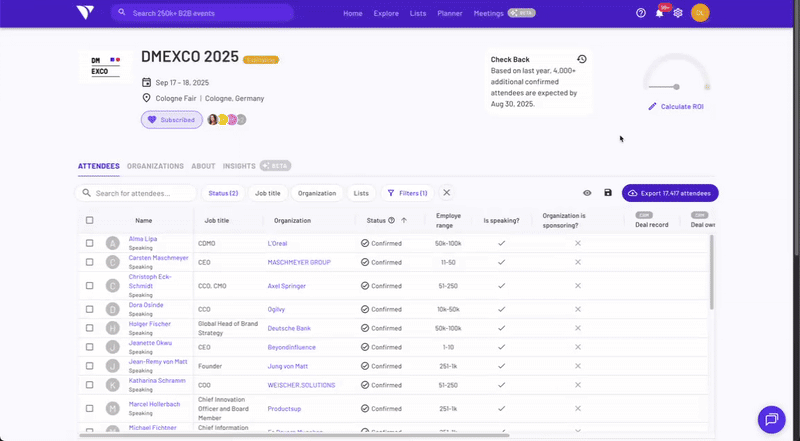This screenshot has width=800, height=441.
Task: Open the Status (2) filter dropdown
Action: (223, 193)
